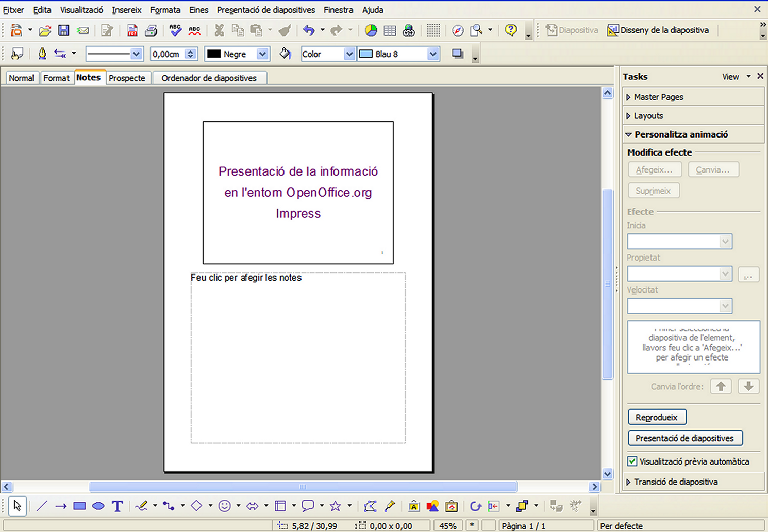This screenshot has width=768, height=532.
Task: Click the Negre black color swatch
Action: tap(214, 54)
